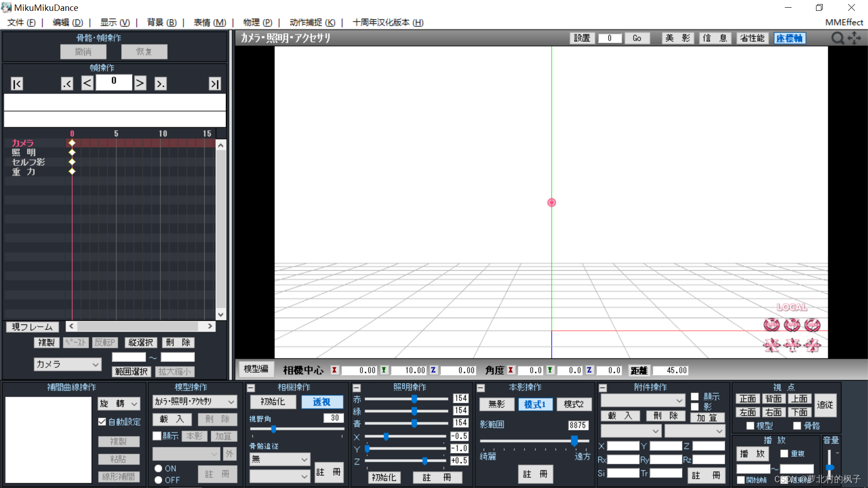868x488 pixels.
Task: Enable the 骨骼 checkbox under 視点
Action: 797,426
